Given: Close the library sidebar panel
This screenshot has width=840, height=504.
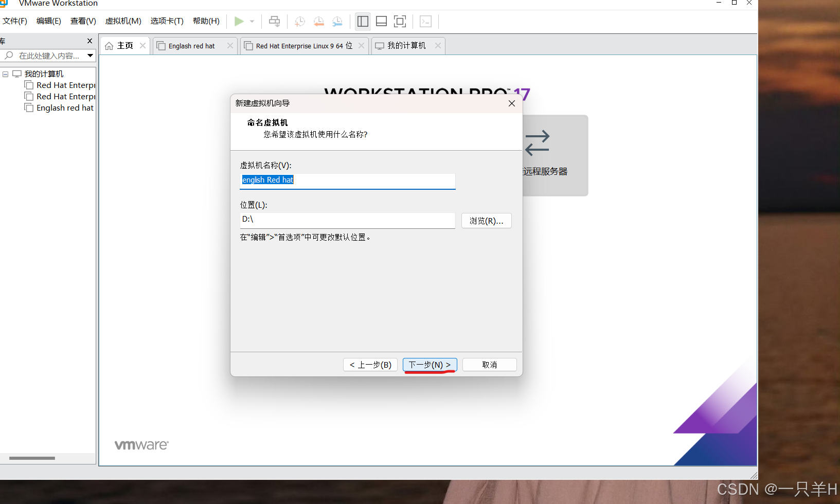Looking at the screenshot, I should pos(90,41).
